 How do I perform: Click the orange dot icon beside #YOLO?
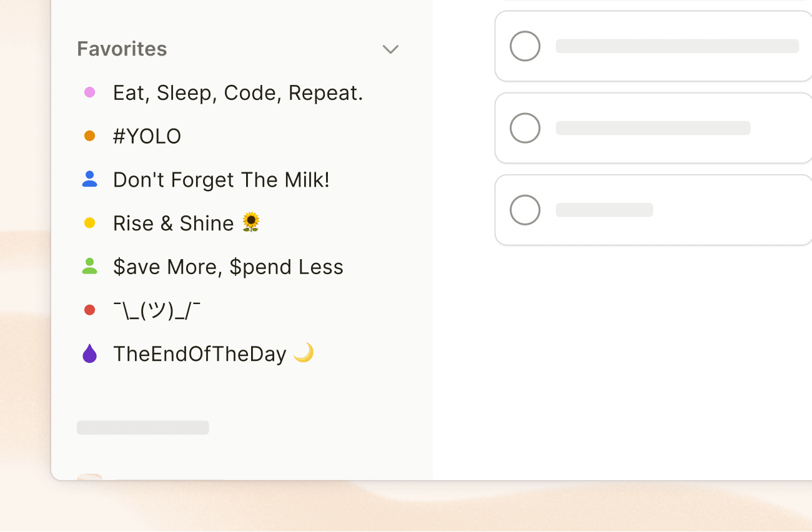point(90,135)
